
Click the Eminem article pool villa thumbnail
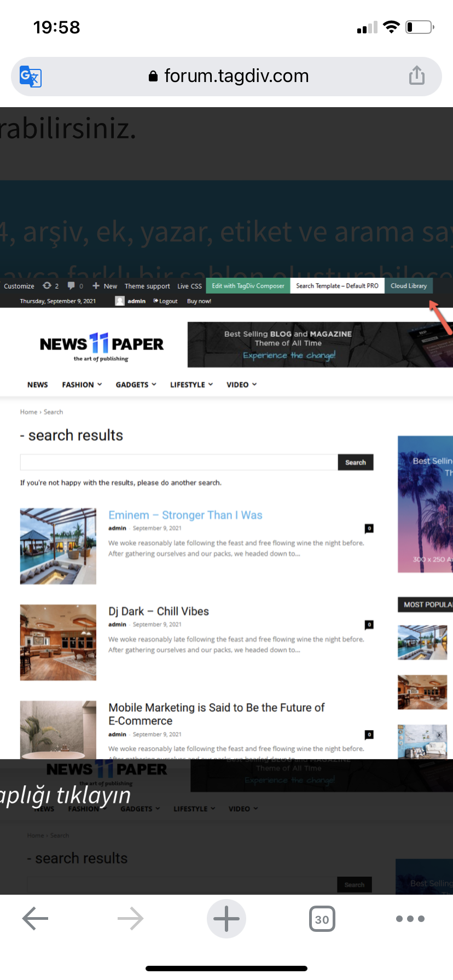(58, 546)
